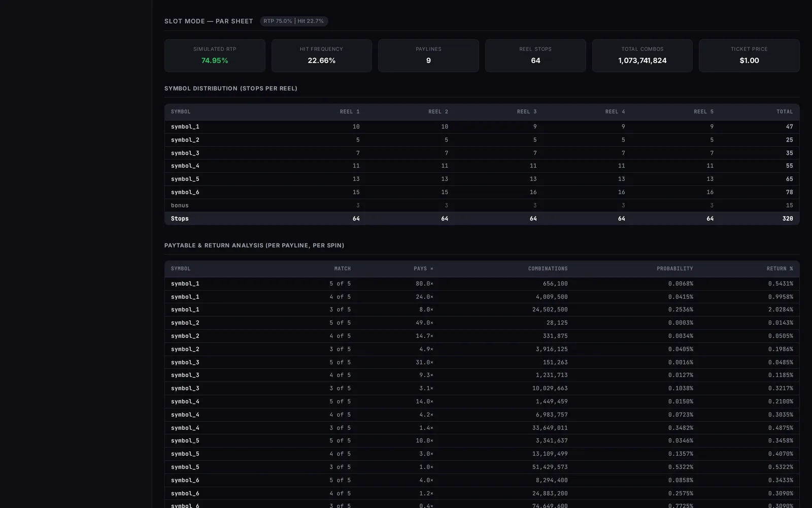Select symbol_5 row label in distribution table
Image resolution: width=812 pixels, height=508 pixels.
click(x=185, y=179)
